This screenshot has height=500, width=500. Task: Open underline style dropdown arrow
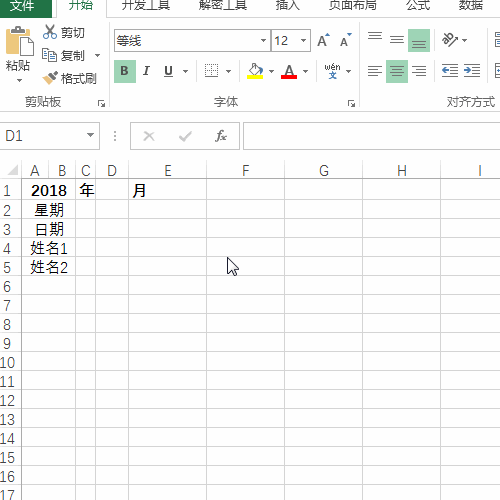point(185,71)
